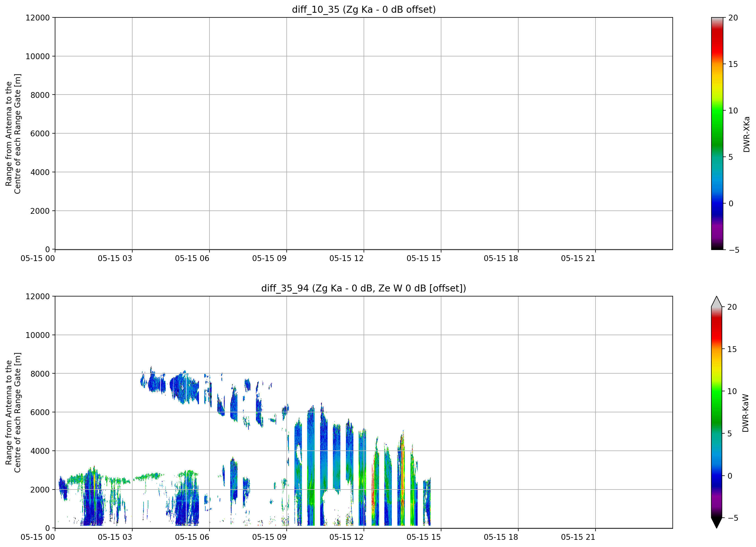This screenshot has width=756, height=547.
Task: Click the "8000" y-tick of the diff_10_35 plot
Action: coord(40,95)
